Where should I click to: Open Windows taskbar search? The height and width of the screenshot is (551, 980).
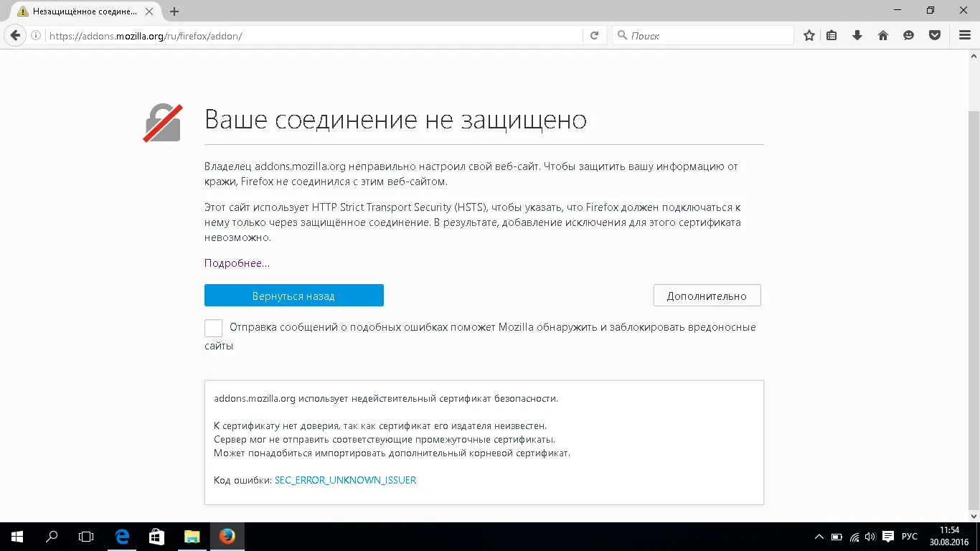[x=52, y=537]
